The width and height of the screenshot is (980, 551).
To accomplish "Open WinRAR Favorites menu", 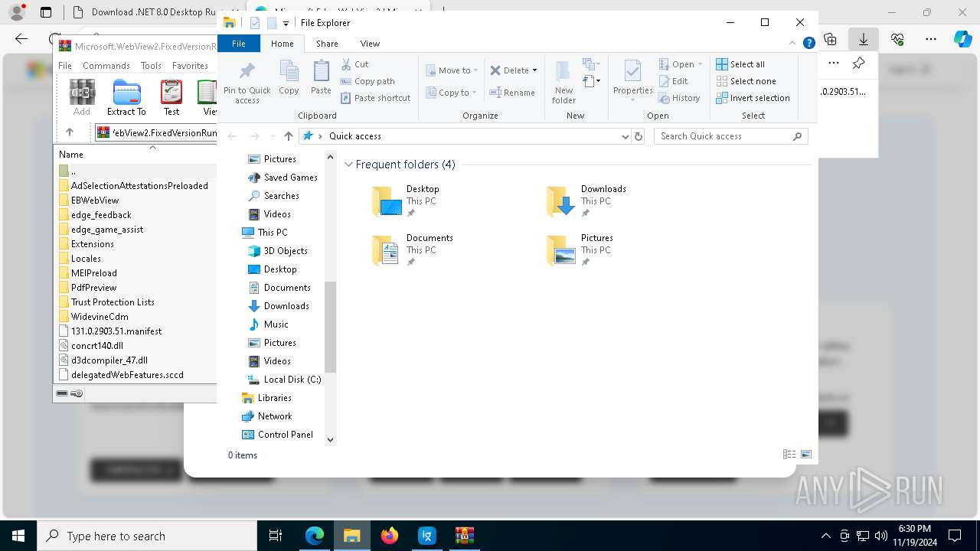I will click(x=190, y=66).
